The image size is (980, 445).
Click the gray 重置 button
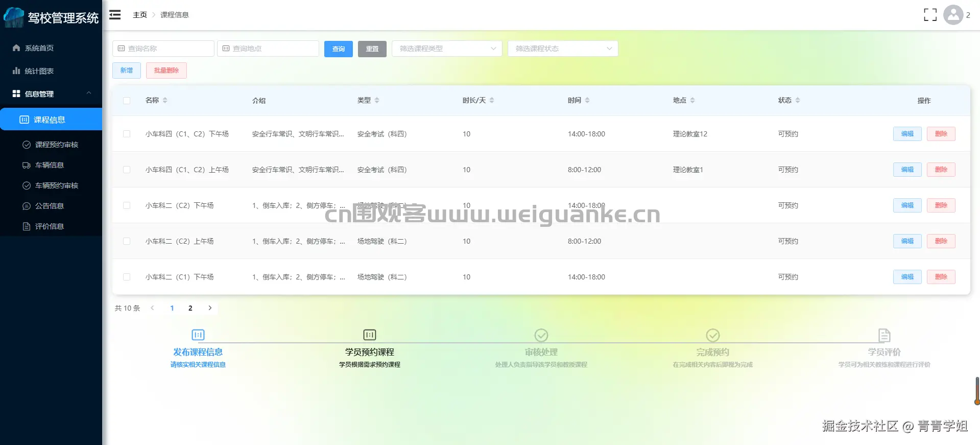pos(372,49)
